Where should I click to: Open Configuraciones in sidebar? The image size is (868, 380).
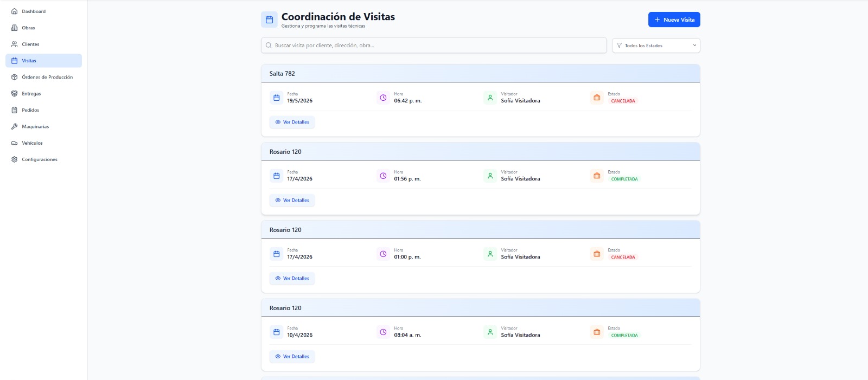click(x=43, y=159)
